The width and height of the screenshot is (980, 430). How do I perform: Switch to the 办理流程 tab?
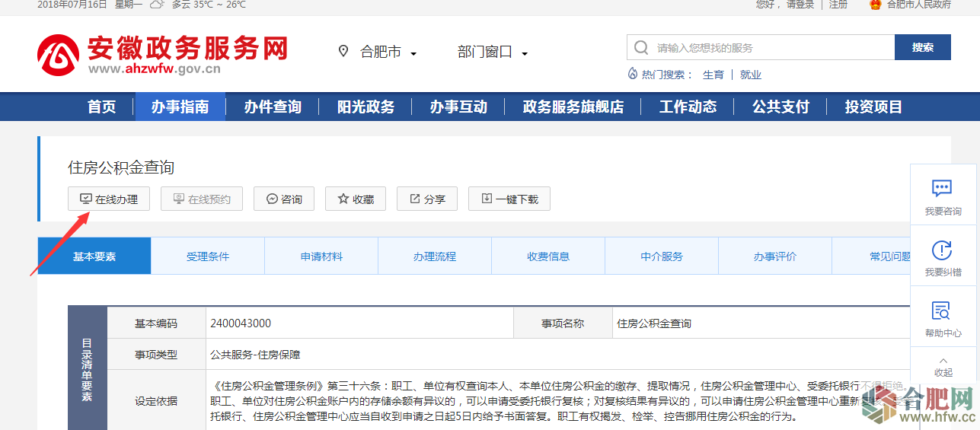434,256
